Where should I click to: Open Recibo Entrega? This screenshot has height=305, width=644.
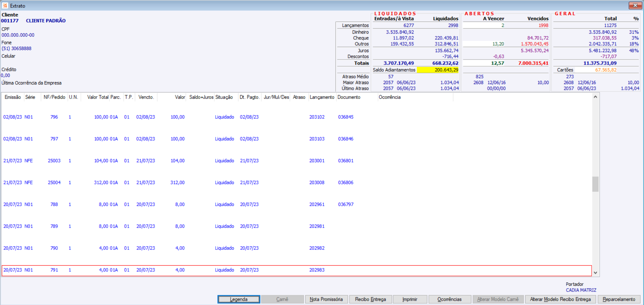(x=370, y=299)
